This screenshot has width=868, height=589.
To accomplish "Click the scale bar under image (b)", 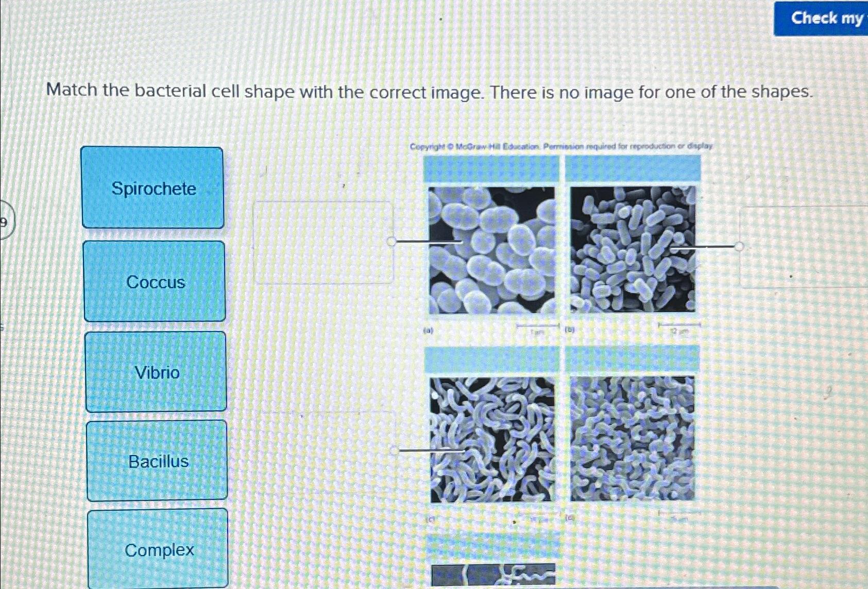I will tap(679, 324).
